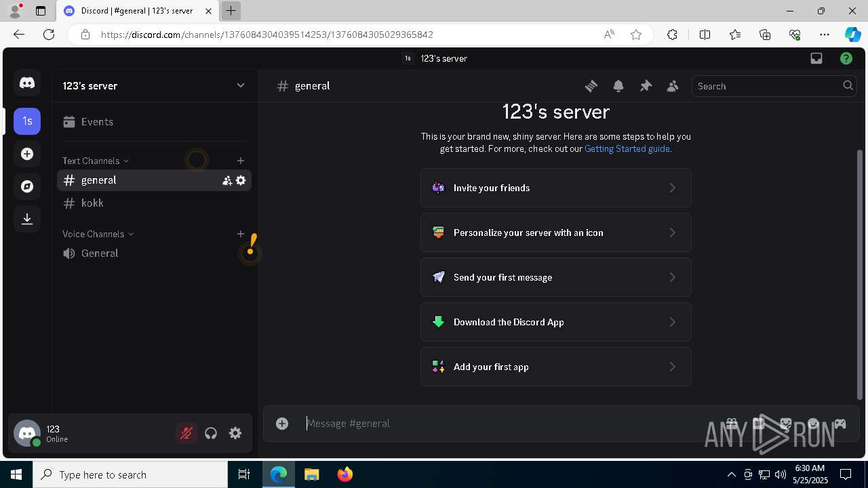Show member list icon

pos(673,86)
